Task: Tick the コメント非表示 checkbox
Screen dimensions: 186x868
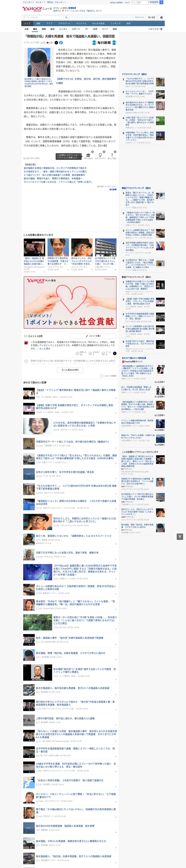Action: (x=102, y=376)
